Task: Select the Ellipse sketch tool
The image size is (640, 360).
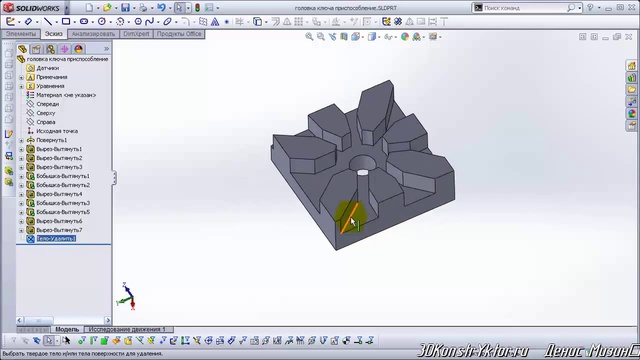Action: tap(167, 22)
